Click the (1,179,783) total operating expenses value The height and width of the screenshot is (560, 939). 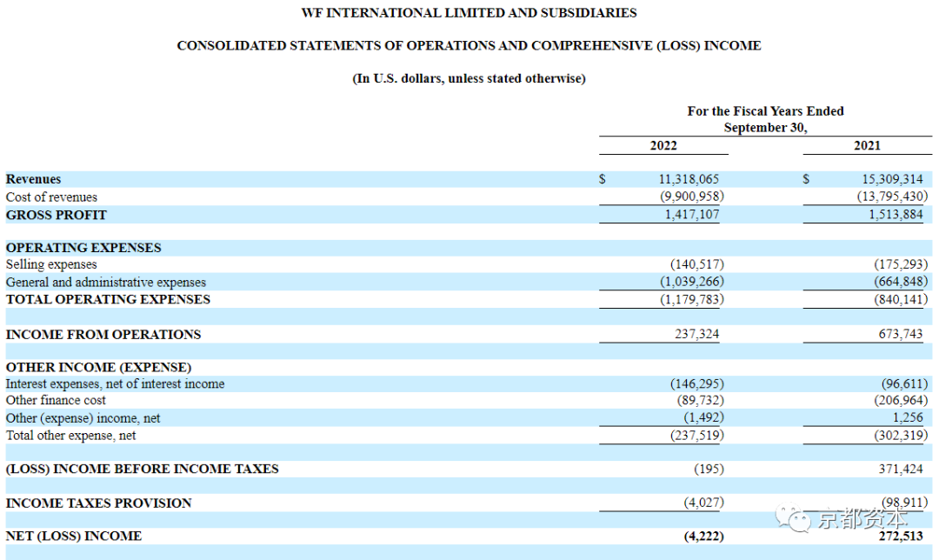692,299
